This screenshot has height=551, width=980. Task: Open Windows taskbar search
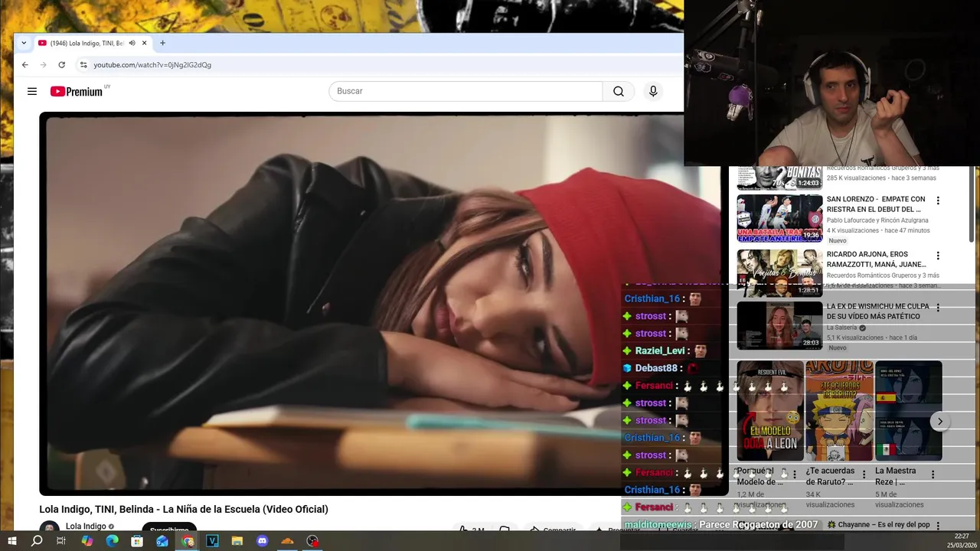click(x=37, y=541)
